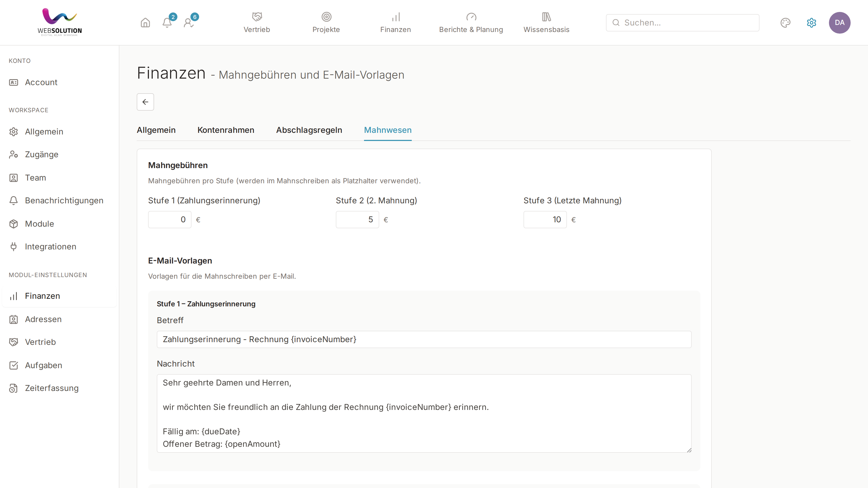Open Wissensbasis in the top navigation
The image size is (868, 488).
coord(546,23)
